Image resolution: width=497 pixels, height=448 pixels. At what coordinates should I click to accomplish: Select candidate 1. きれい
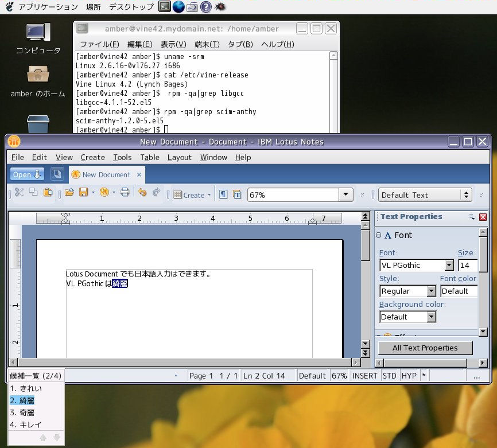[26, 388]
